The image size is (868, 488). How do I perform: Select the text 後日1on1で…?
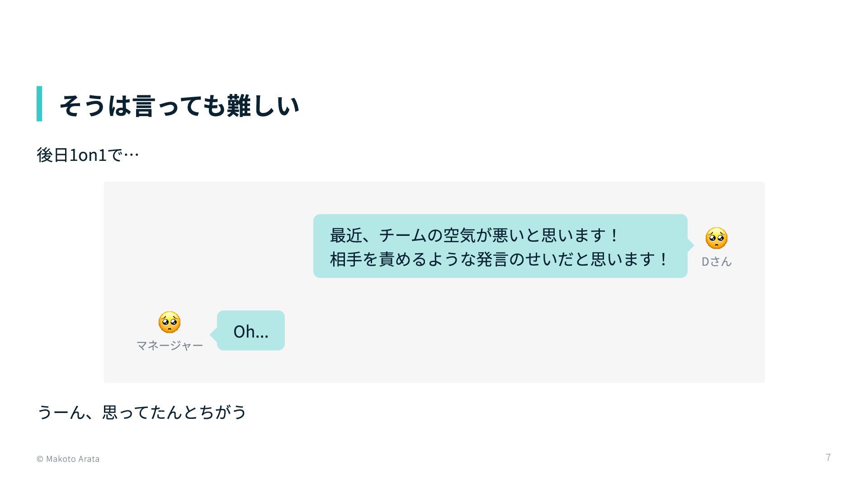88,155
